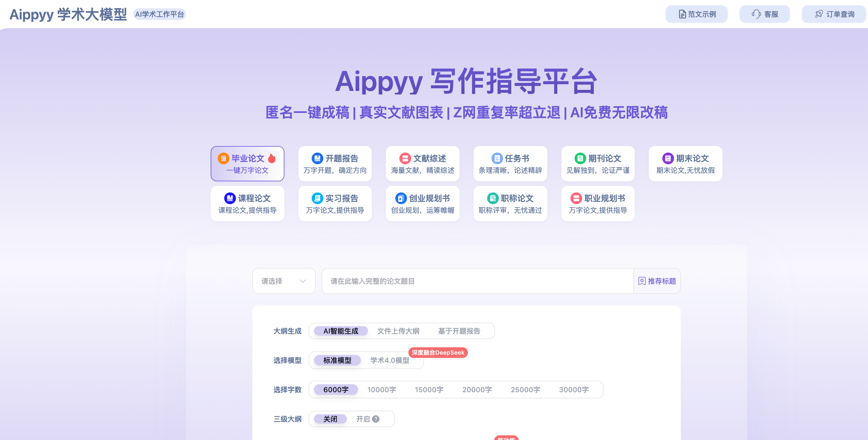The image size is (868, 440).
Task: Click the question mark help icon beside 开启
Action: click(x=376, y=419)
